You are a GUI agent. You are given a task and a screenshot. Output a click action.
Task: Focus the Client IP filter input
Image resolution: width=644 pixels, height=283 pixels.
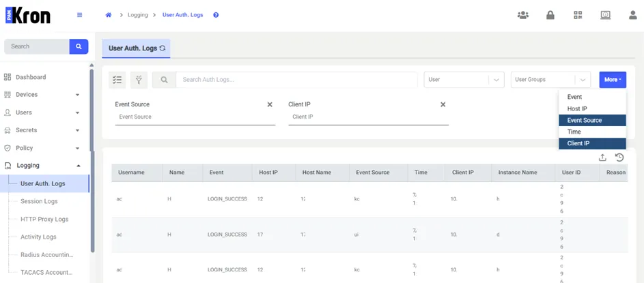pos(368,117)
